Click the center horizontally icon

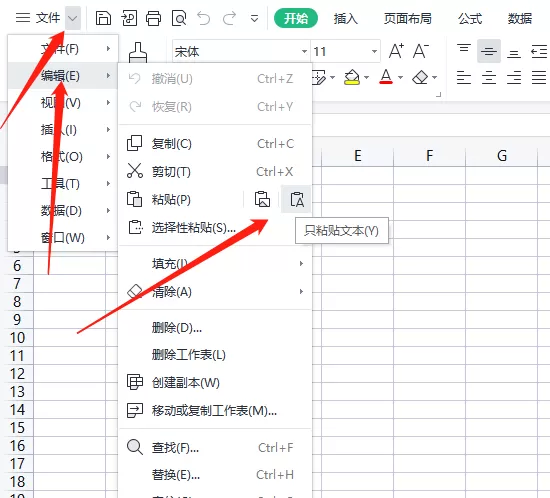coord(489,77)
